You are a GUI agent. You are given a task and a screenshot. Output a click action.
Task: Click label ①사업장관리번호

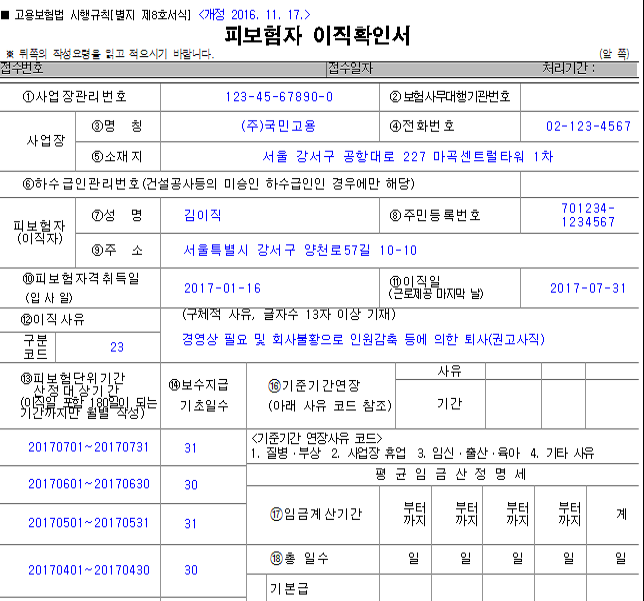(x=74, y=97)
